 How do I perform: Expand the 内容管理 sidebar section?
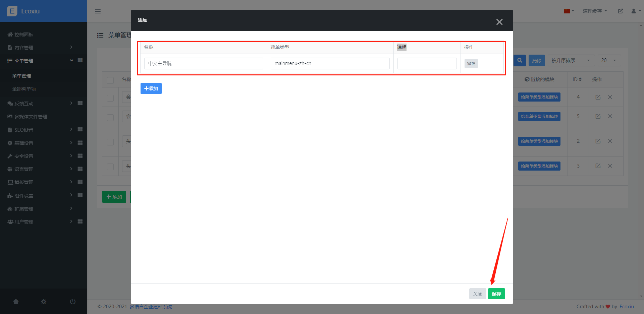40,48
